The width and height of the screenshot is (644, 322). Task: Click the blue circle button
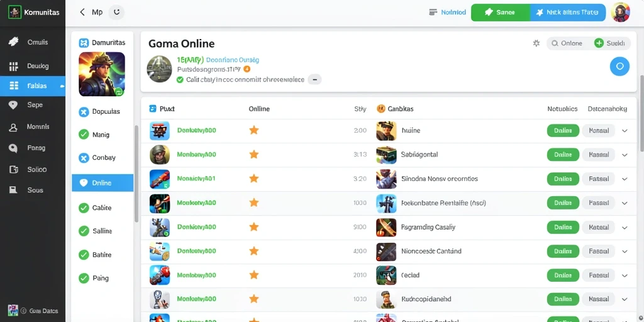coord(619,66)
